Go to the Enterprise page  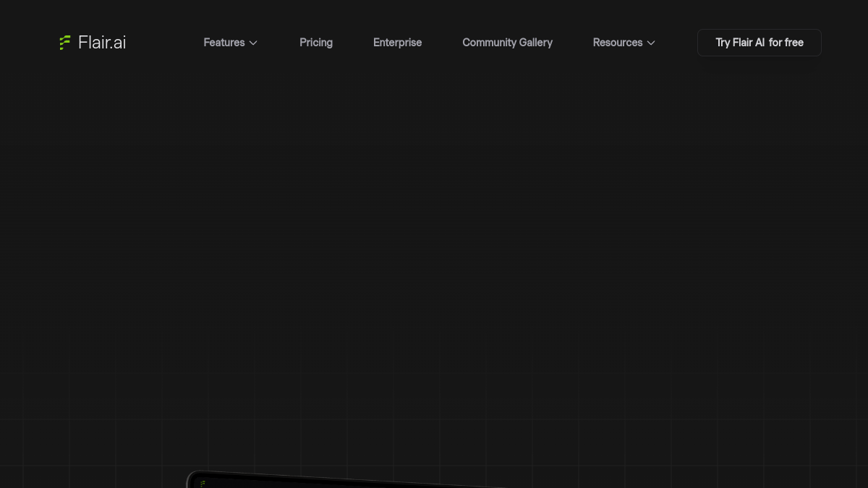tap(397, 43)
